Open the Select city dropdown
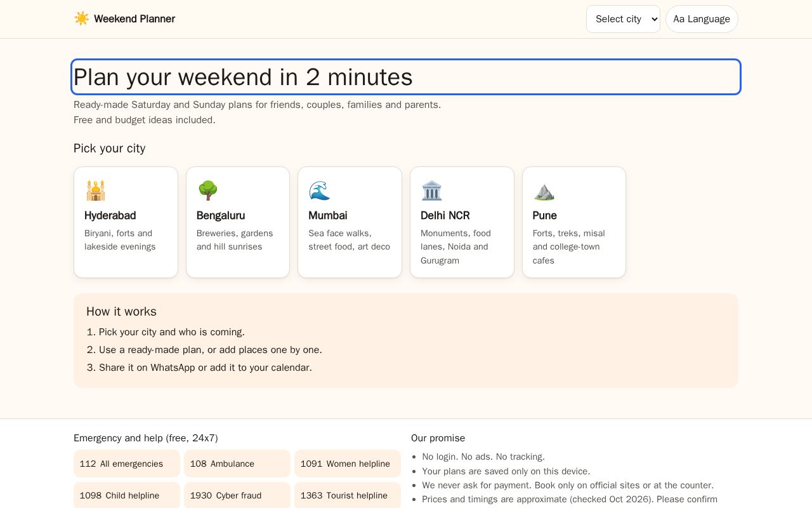 click(623, 19)
